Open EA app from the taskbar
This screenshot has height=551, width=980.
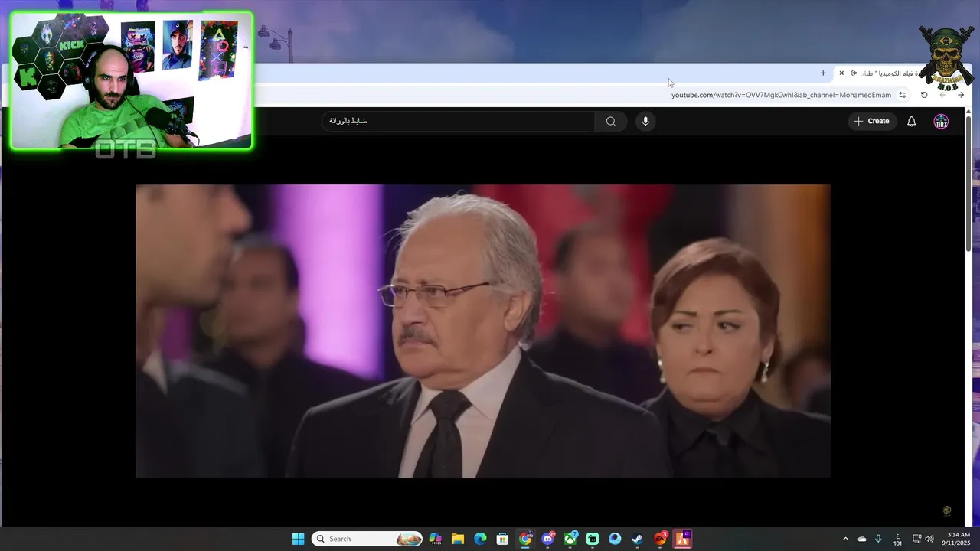(660, 539)
